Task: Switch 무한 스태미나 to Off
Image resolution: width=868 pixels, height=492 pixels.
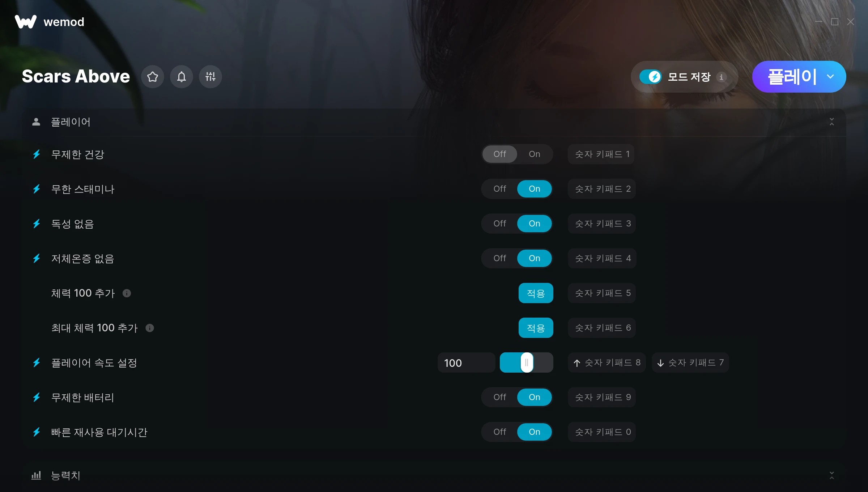Action: click(x=500, y=189)
